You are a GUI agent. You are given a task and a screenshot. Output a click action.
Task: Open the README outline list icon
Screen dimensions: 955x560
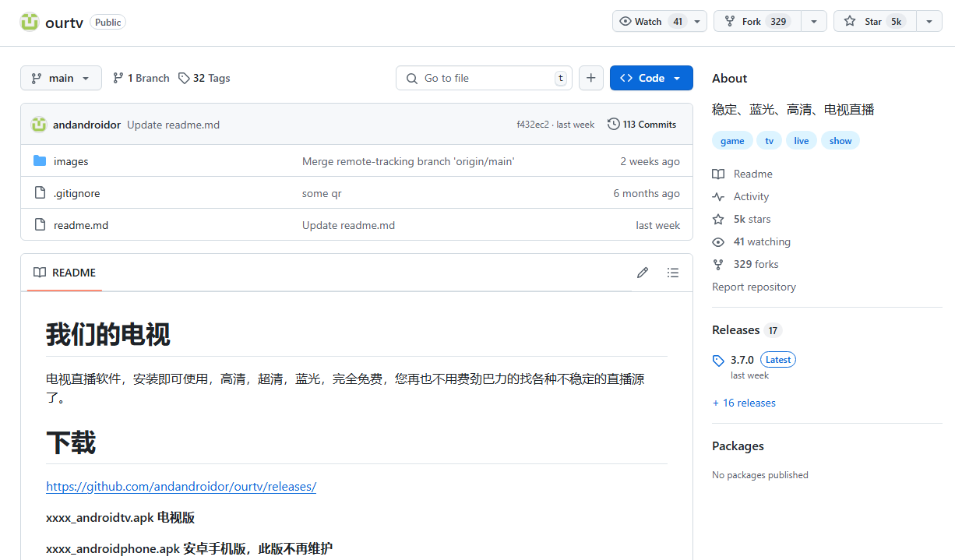[673, 273]
